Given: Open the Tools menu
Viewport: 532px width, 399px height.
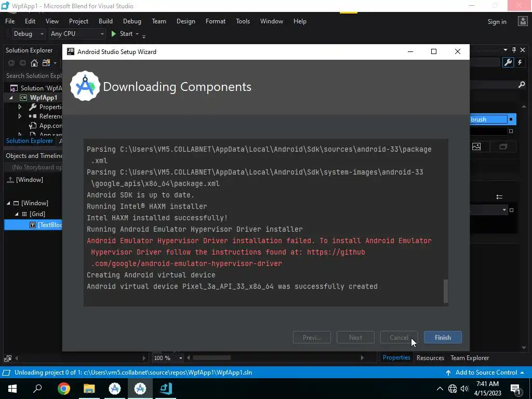Looking at the screenshot, I should click(x=243, y=21).
